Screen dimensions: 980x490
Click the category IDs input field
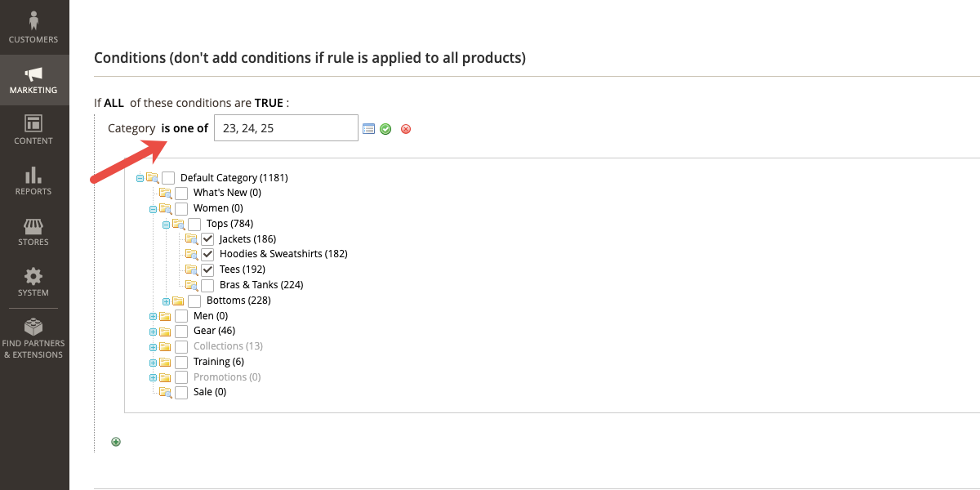tap(286, 128)
